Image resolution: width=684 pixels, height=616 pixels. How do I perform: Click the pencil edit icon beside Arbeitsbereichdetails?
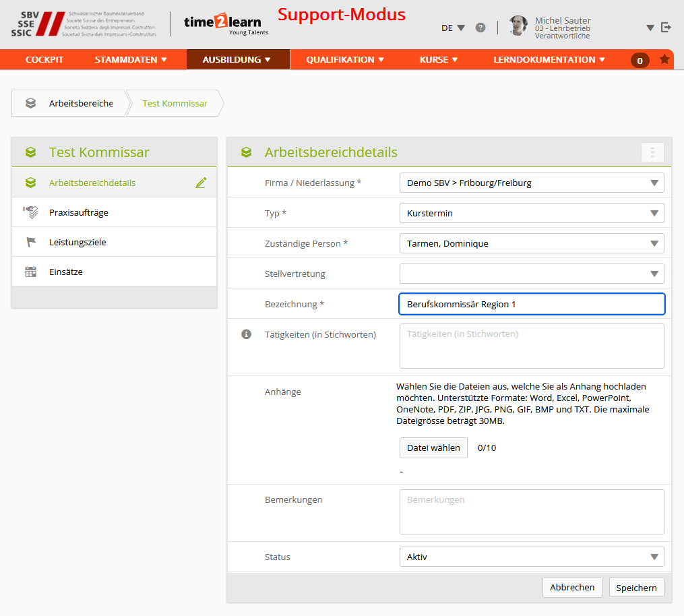click(201, 183)
